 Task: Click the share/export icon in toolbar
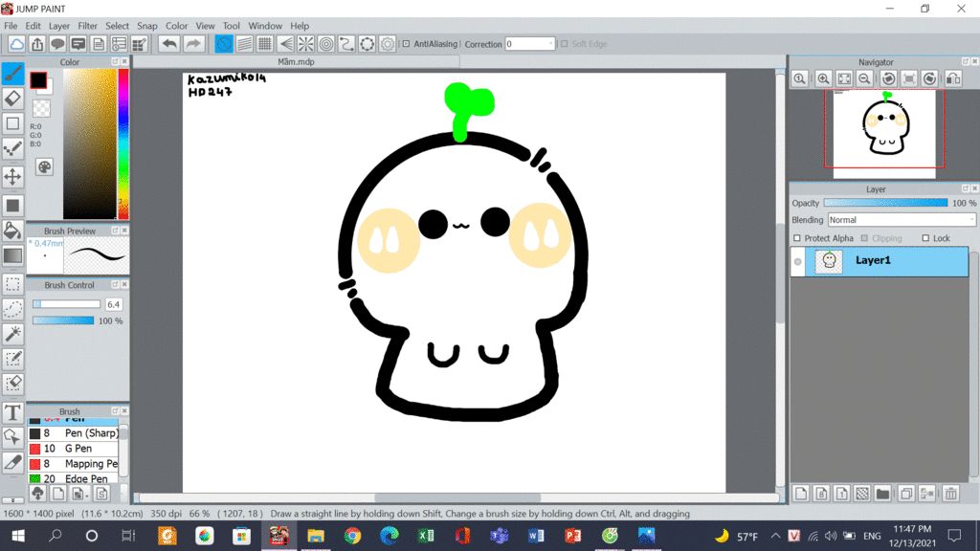pos(37,44)
